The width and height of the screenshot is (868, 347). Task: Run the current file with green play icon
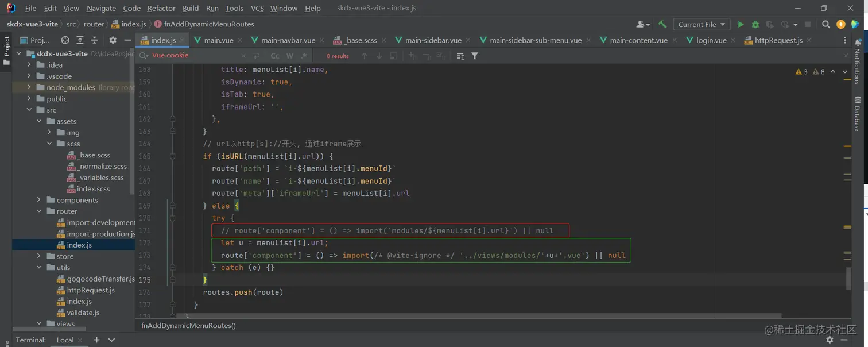[741, 24]
